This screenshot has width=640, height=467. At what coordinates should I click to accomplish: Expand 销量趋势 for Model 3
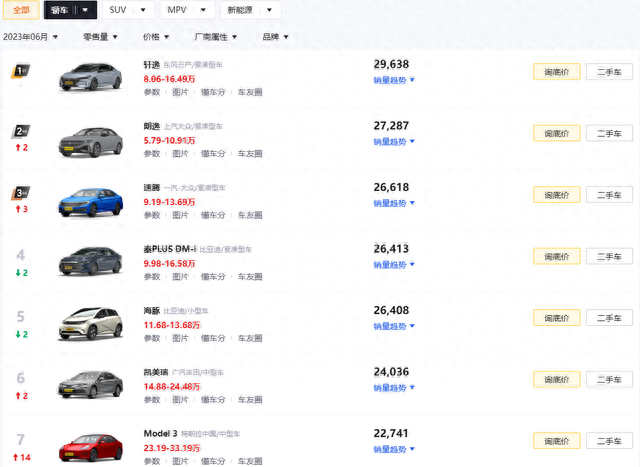[x=394, y=449]
